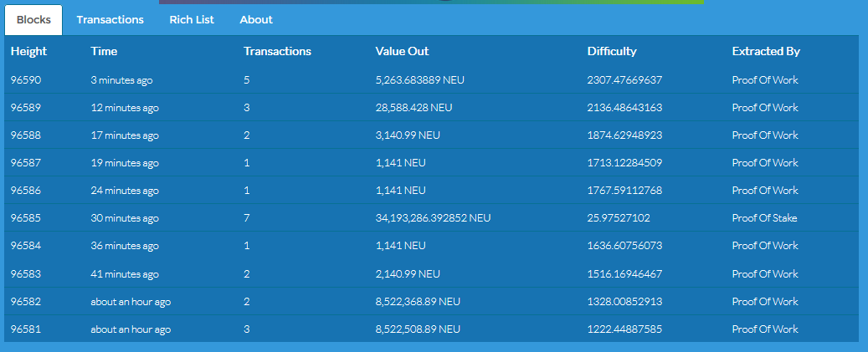Viewport: 868px width, 352px height.
Task: Switch to the Blocks tab
Action: (x=33, y=20)
